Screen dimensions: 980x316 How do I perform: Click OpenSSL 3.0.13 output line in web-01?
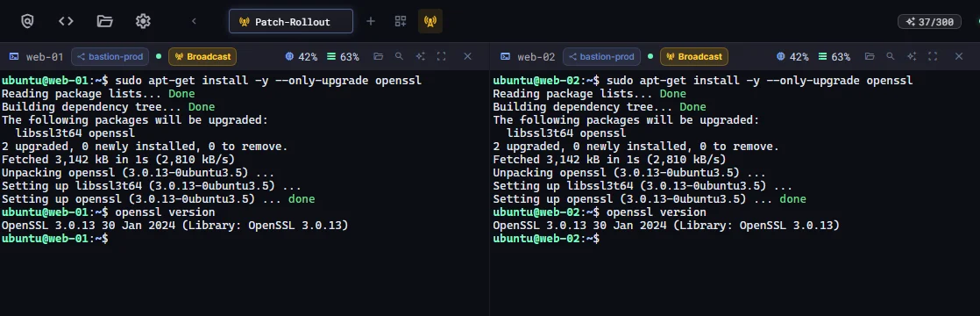(175, 226)
